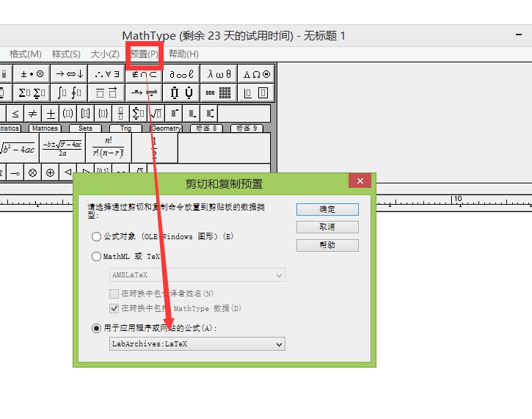Open the 格式(M) menu

click(x=26, y=54)
